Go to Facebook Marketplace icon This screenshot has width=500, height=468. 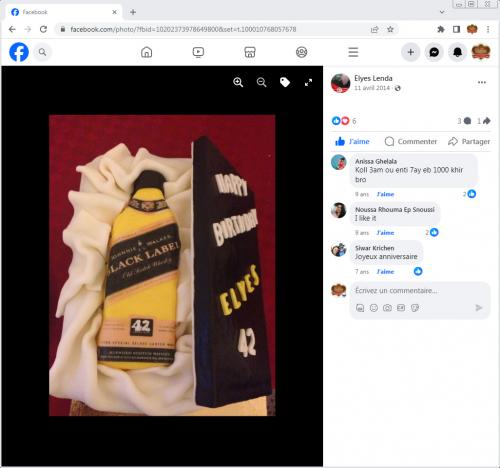click(x=250, y=52)
